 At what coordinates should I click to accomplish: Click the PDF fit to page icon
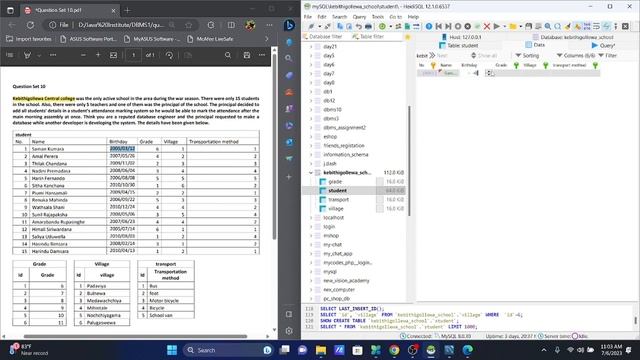pos(113,55)
